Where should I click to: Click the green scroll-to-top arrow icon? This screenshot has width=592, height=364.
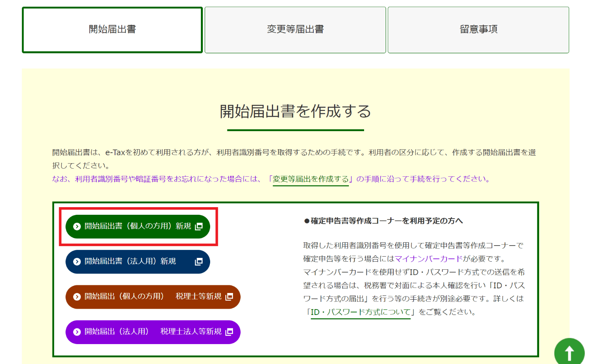[x=569, y=353]
